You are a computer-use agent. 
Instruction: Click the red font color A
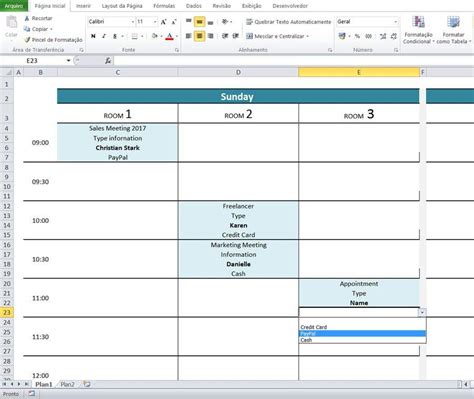tap(170, 36)
